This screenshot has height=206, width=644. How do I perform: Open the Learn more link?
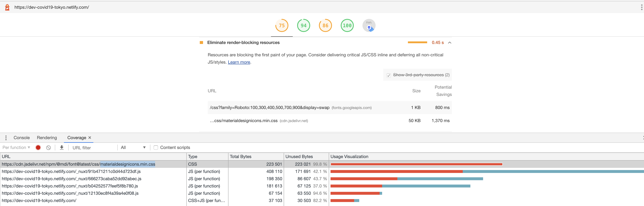coord(239,62)
